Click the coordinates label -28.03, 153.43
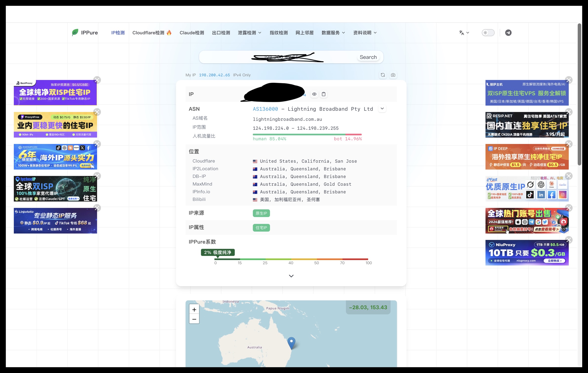 368,307
